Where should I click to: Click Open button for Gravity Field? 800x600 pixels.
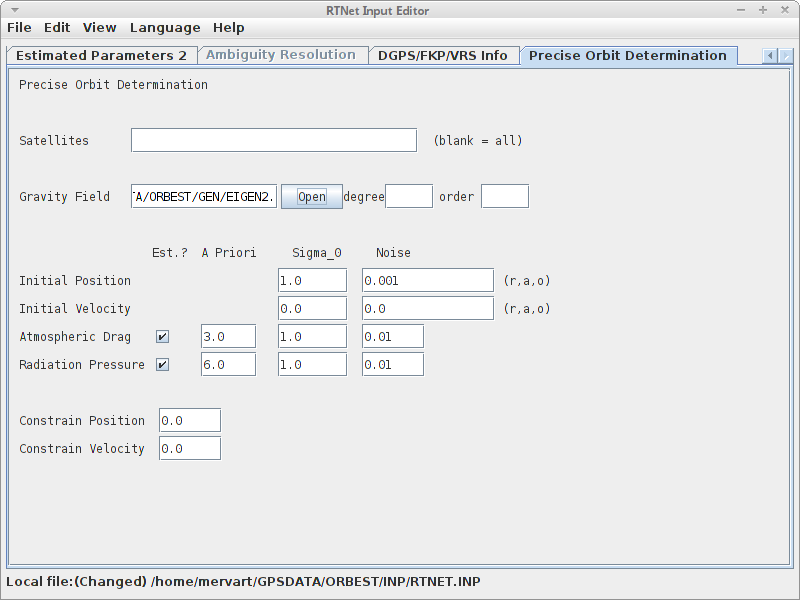311,197
